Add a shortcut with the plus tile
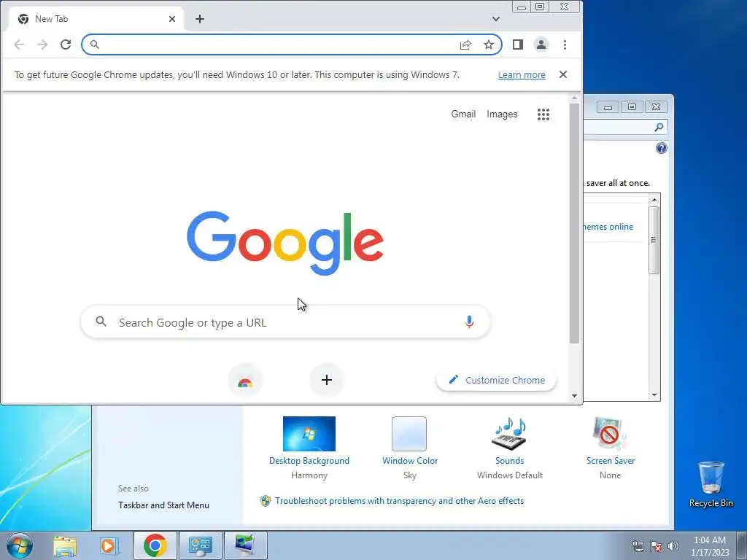This screenshot has width=747, height=560. click(326, 380)
